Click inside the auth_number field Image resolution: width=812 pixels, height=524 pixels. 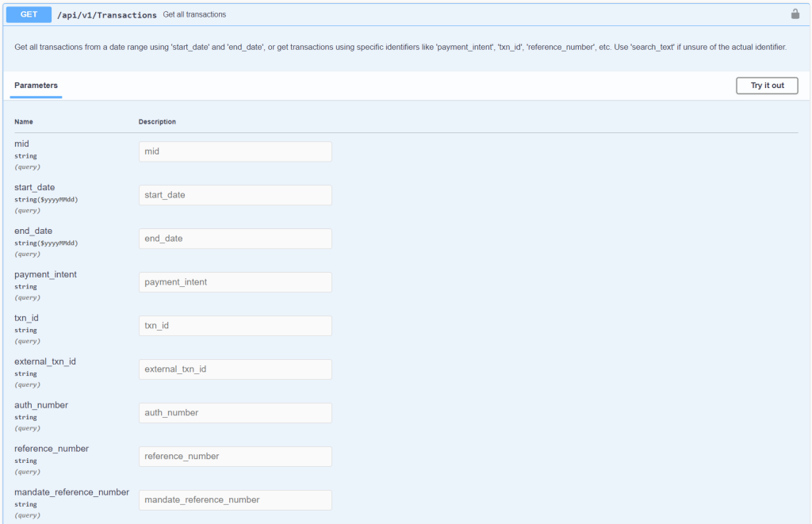pos(235,412)
